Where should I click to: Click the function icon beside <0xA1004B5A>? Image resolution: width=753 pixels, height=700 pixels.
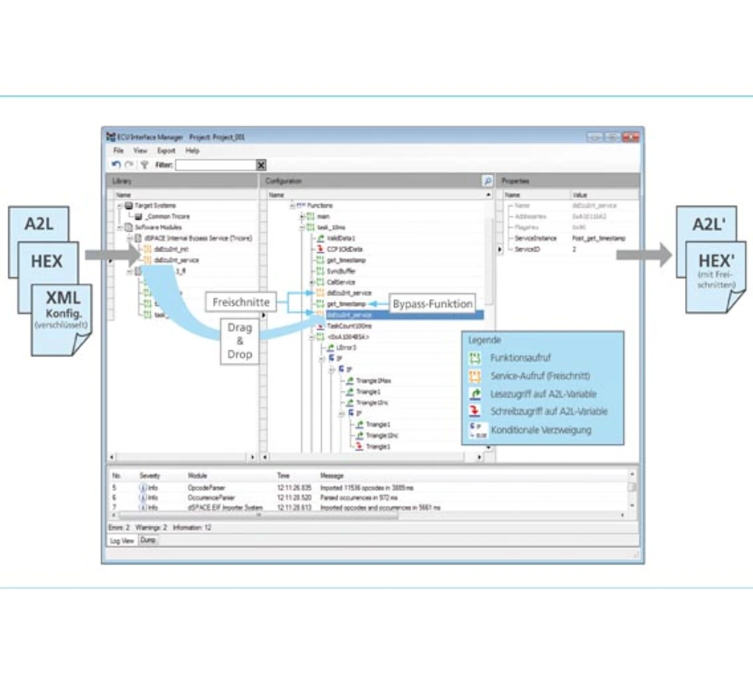[x=320, y=337]
